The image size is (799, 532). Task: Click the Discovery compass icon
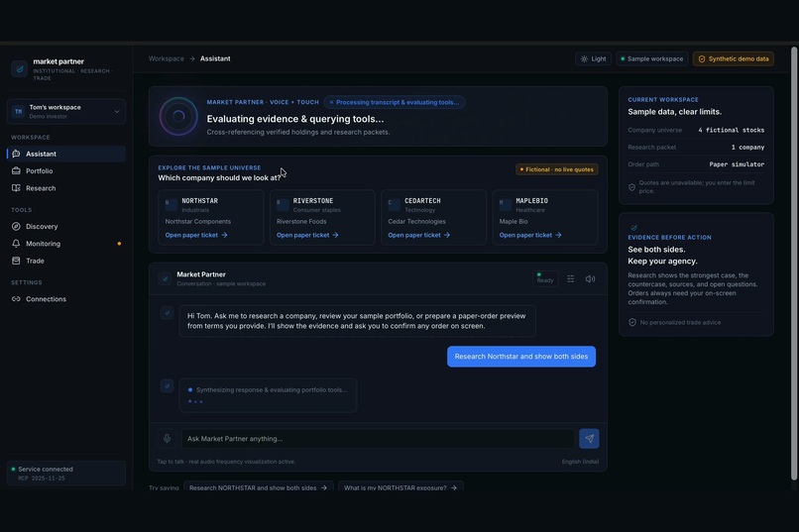[x=16, y=227]
